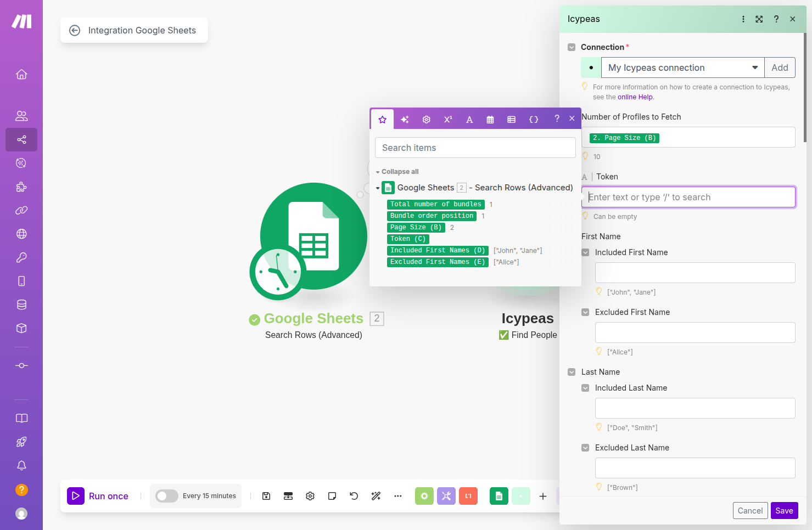Open the Notes icon in bottom toolbar

click(332, 496)
